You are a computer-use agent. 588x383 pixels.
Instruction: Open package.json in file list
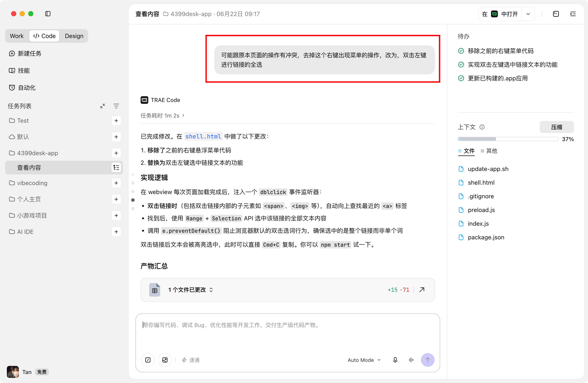(481, 237)
